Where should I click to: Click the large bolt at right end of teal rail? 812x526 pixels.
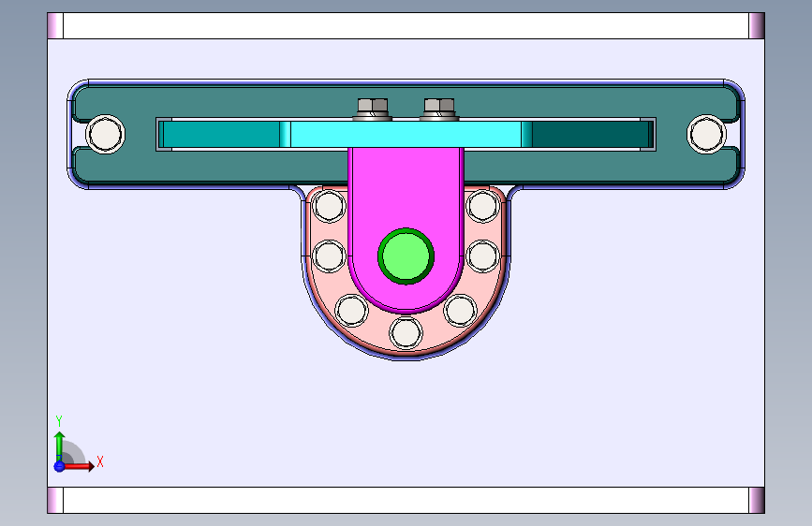(x=706, y=134)
